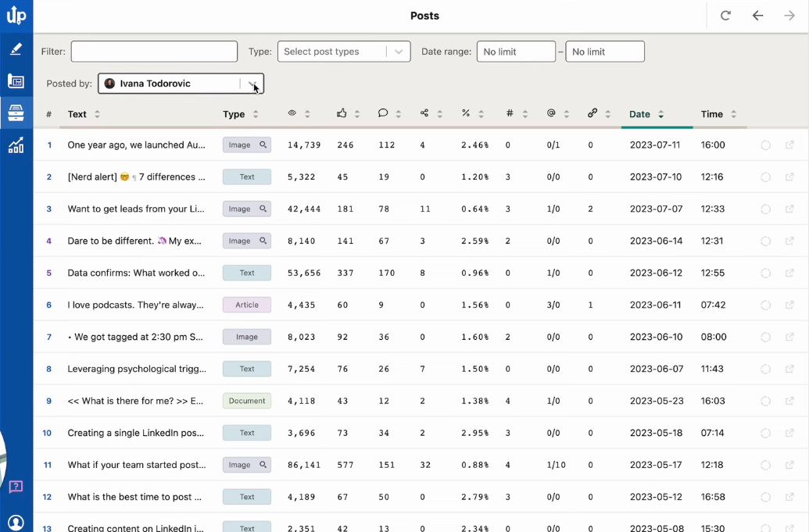The image size is (809, 532).
Task: Open post 1 via external link icon
Action: point(789,145)
